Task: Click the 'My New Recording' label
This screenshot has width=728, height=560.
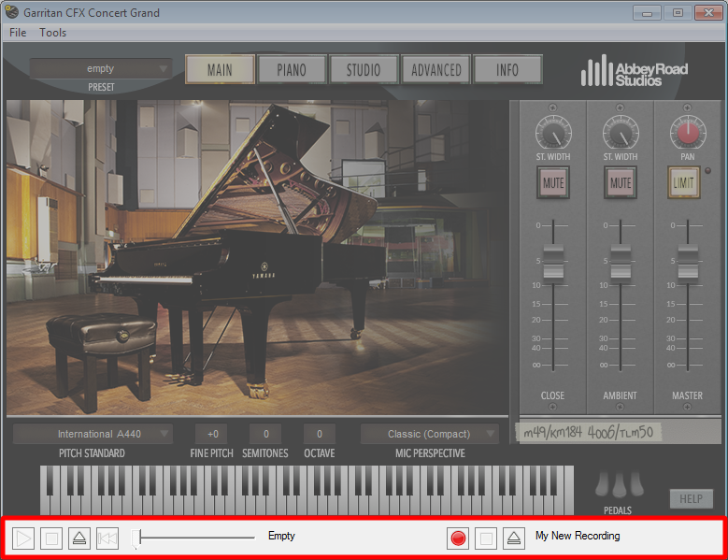Action: click(578, 536)
